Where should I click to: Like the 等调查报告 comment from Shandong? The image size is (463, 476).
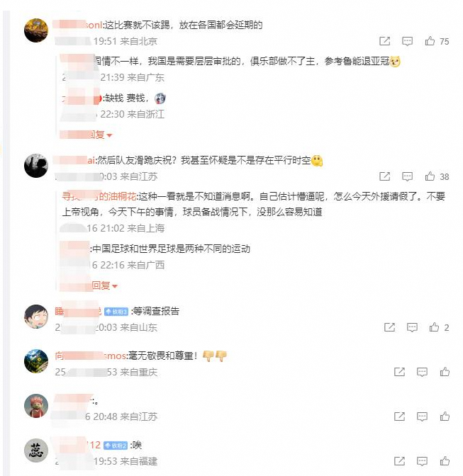pos(434,327)
